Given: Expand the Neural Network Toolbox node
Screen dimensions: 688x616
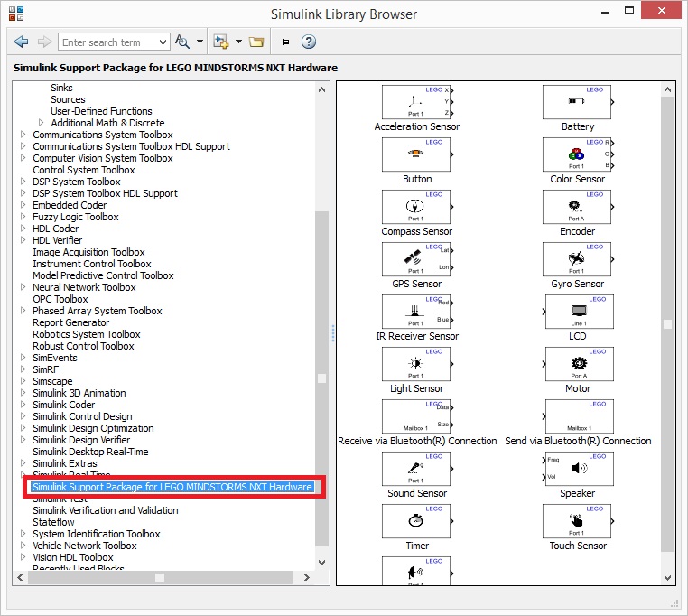Looking at the screenshot, I should (23, 287).
